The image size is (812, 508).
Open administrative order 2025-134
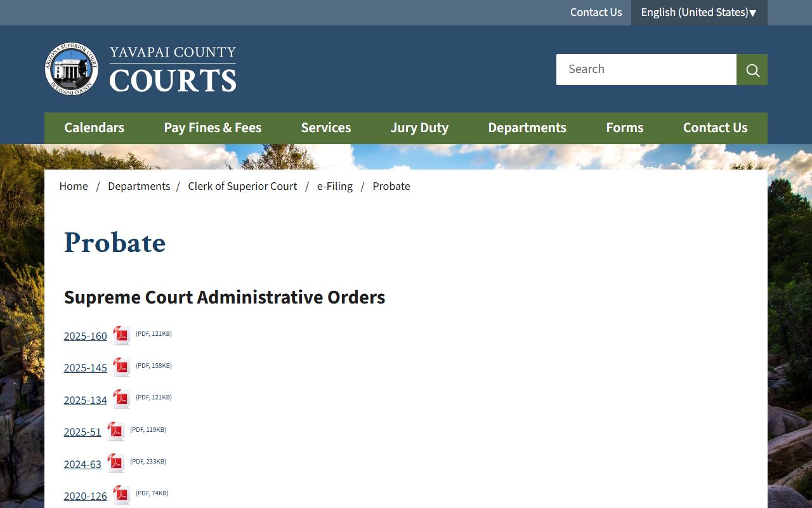click(x=85, y=400)
